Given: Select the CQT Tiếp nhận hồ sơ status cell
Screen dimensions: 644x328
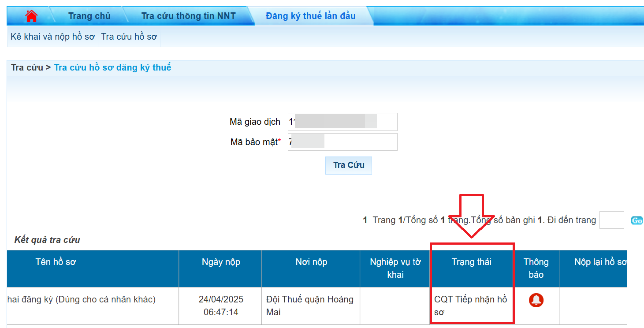Looking at the screenshot, I should 470,306.
